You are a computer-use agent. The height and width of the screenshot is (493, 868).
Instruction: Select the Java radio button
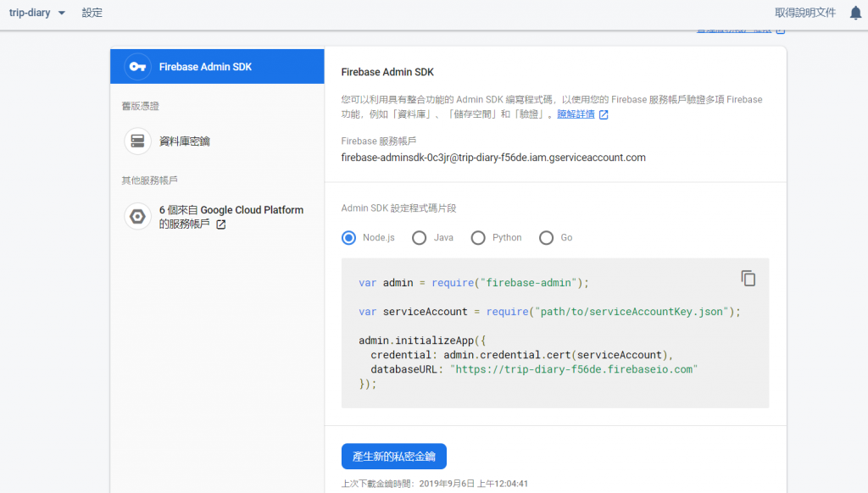coord(419,238)
